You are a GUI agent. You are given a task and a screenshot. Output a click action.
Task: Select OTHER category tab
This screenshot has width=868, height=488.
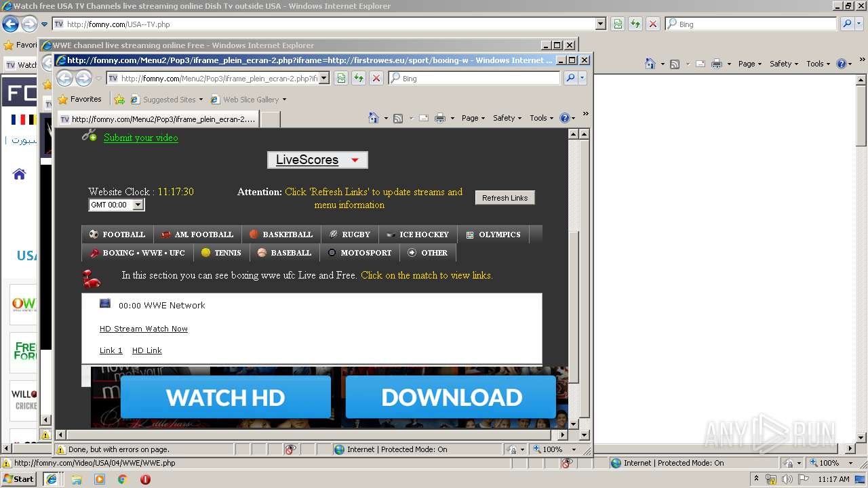[428, 253]
